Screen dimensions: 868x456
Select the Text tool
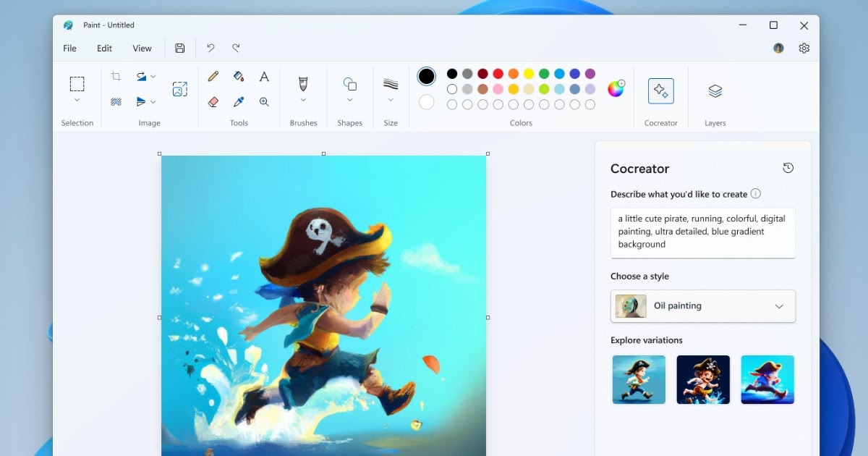(x=263, y=75)
